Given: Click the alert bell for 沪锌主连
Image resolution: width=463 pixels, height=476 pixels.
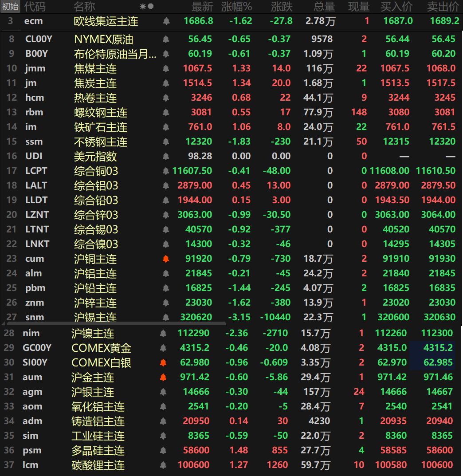Looking at the screenshot, I should [166, 303].
